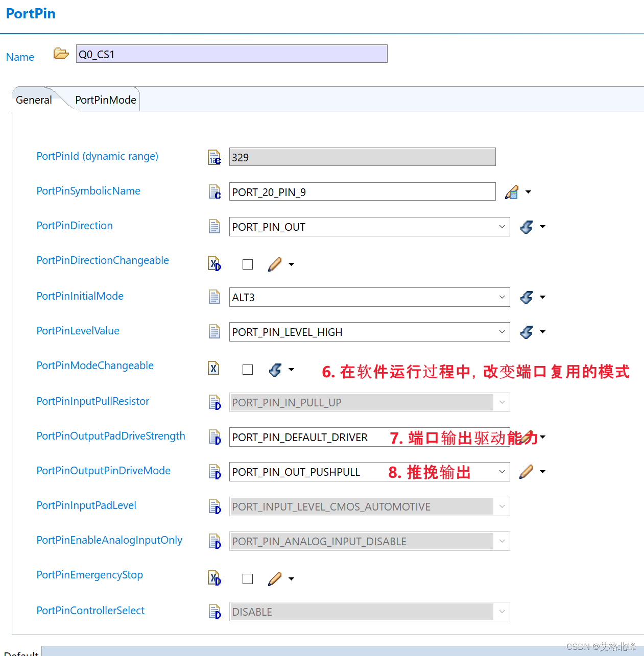Click the blue arrow icon beside PortPinInitialMode
Viewport: 644px width, 656px height.
coord(527,297)
